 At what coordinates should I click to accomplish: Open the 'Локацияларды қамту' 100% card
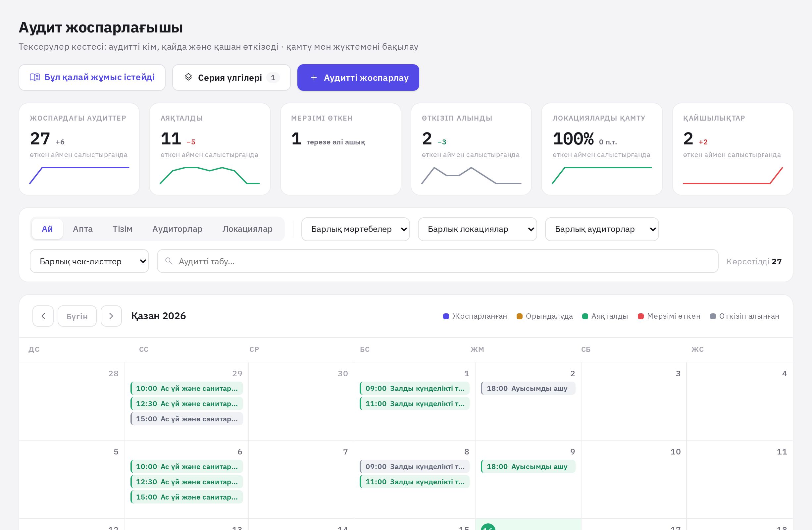pos(602,149)
